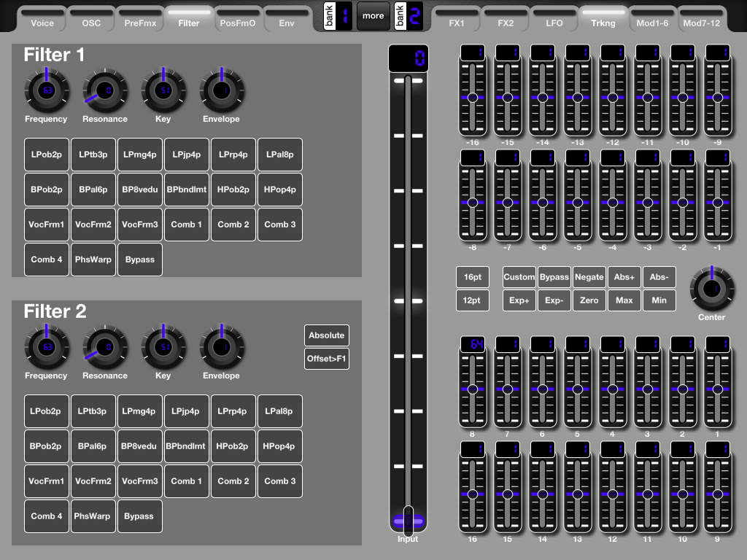The width and height of the screenshot is (747, 560).
Task: Click the Filter 2 Resonance knob
Action: pos(105,347)
